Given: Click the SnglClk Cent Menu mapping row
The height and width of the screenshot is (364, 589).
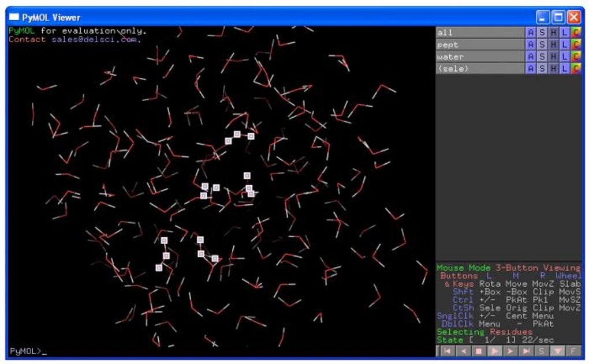Looking at the screenshot, I should tap(495, 316).
